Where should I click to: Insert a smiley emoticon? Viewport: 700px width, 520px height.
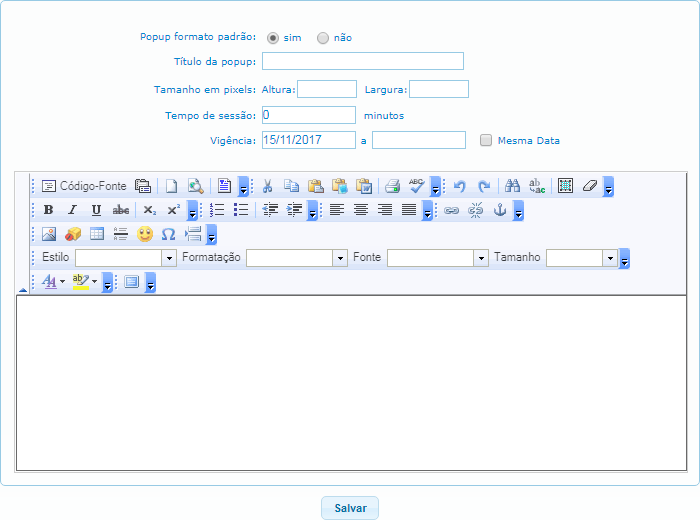pyautogui.click(x=145, y=234)
